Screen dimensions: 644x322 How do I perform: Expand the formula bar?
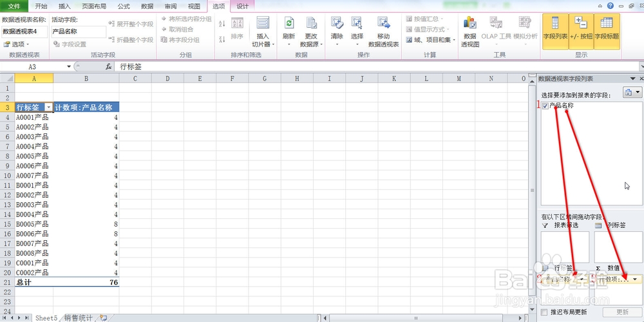(x=641, y=66)
